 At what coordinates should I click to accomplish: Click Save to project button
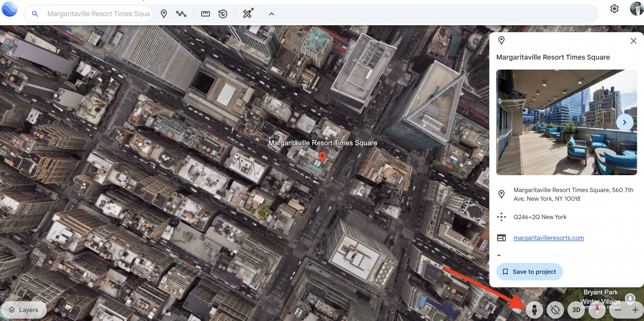pyautogui.click(x=529, y=272)
